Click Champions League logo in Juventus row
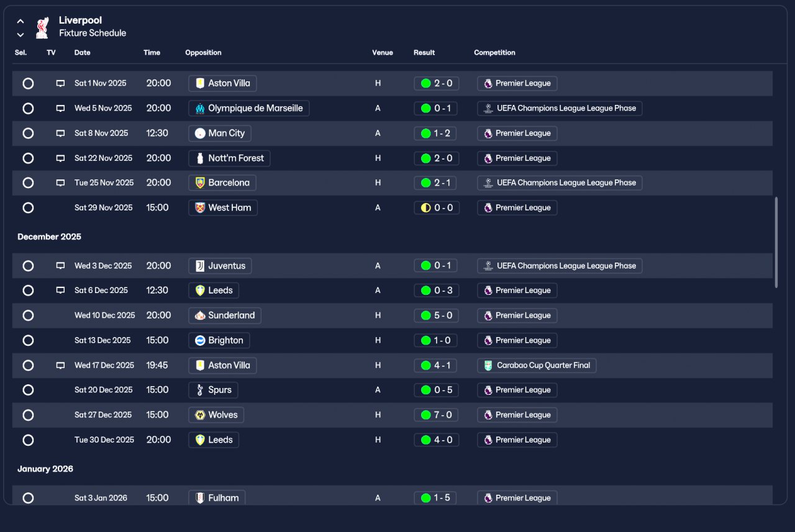The height and width of the screenshot is (532, 795). pyautogui.click(x=488, y=266)
